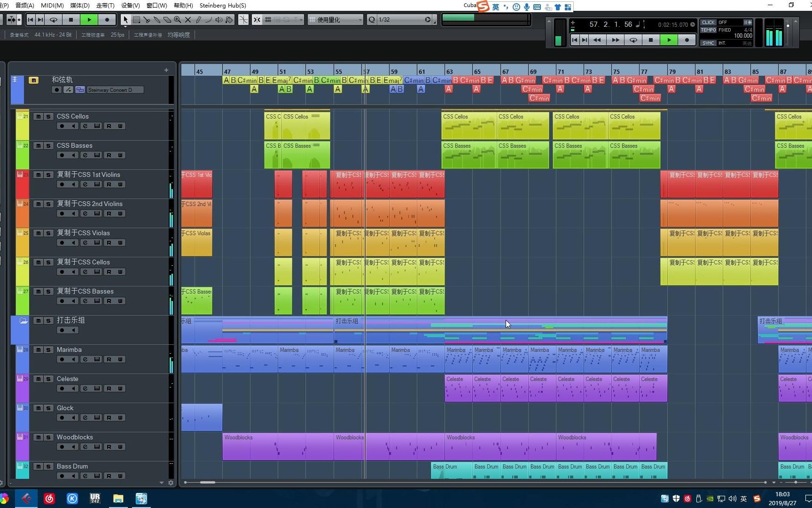Open the 媒体(D) menu
Image resolution: width=812 pixels, height=508 pixels.
pos(79,5)
